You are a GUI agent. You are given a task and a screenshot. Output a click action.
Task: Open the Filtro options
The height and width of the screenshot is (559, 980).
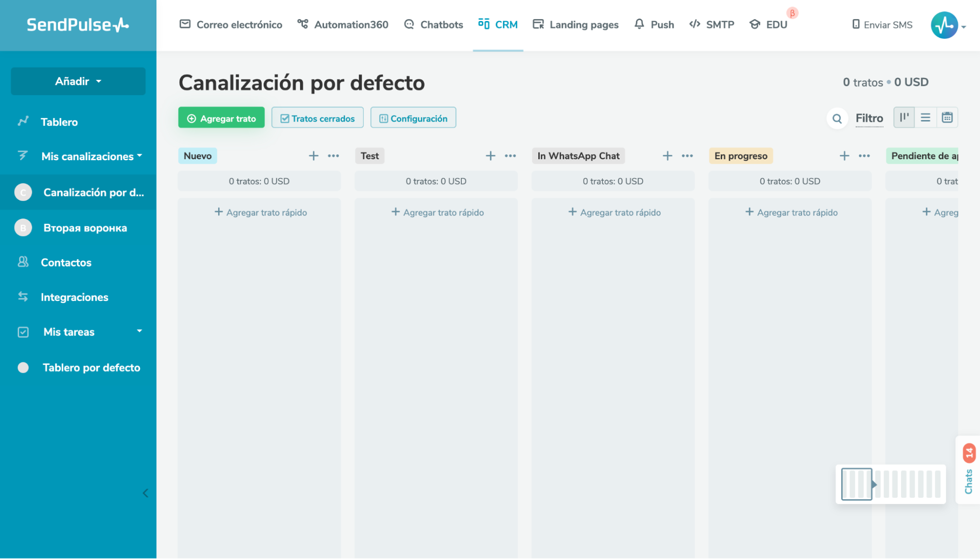pos(869,118)
